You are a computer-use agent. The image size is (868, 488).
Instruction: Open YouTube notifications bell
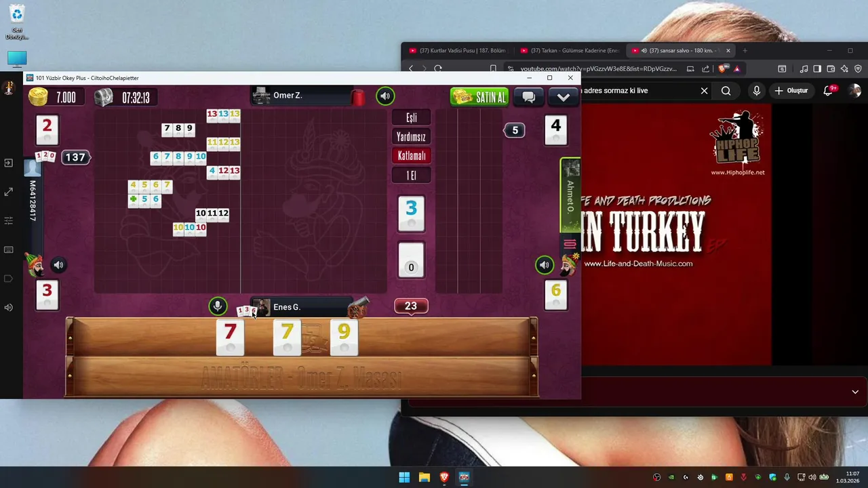click(829, 91)
